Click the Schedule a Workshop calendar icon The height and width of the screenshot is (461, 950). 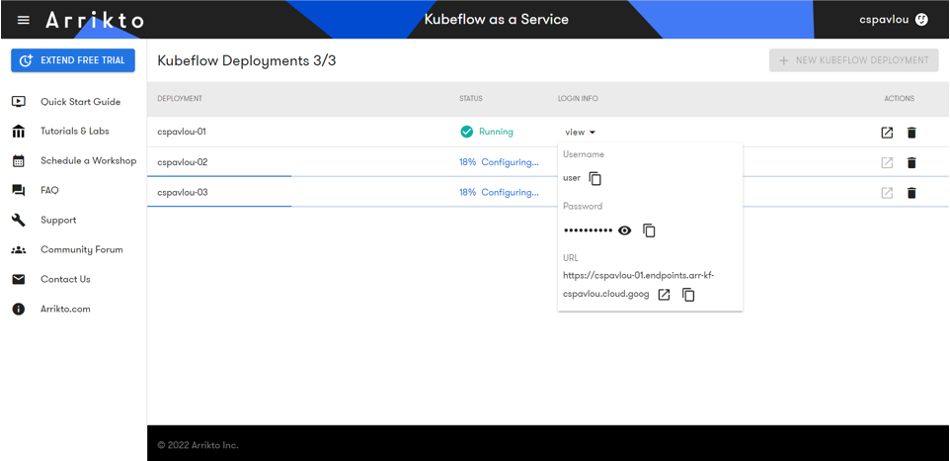coord(19,161)
